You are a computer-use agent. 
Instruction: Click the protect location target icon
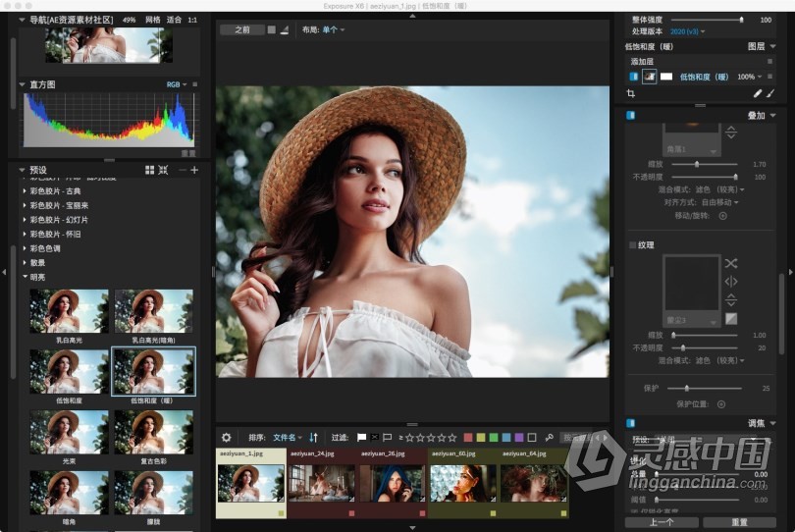tap(721, 404)
